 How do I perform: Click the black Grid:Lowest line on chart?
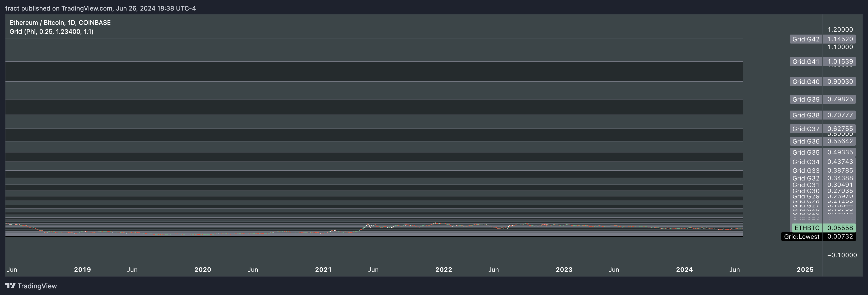374,236
